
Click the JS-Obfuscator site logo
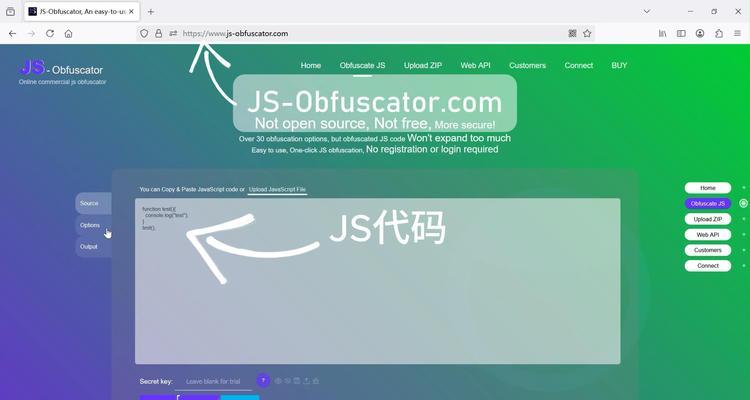pos(62,72)
